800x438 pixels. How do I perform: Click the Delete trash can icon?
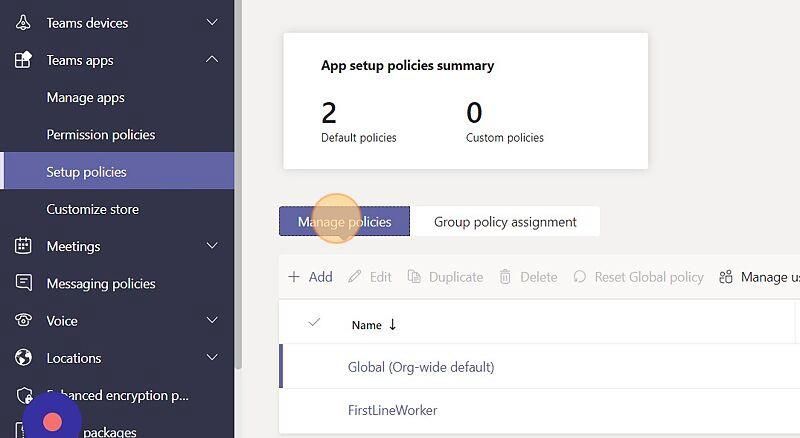tap(505, 277)
